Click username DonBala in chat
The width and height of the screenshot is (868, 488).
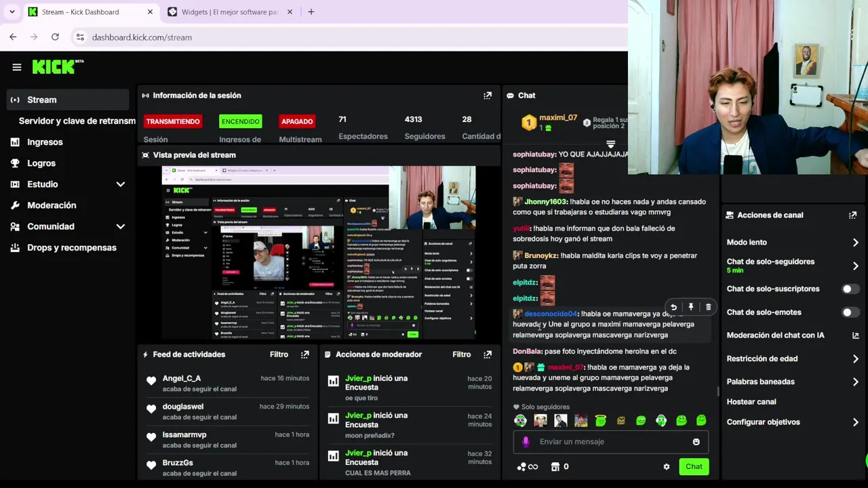(x=527, y=351)
